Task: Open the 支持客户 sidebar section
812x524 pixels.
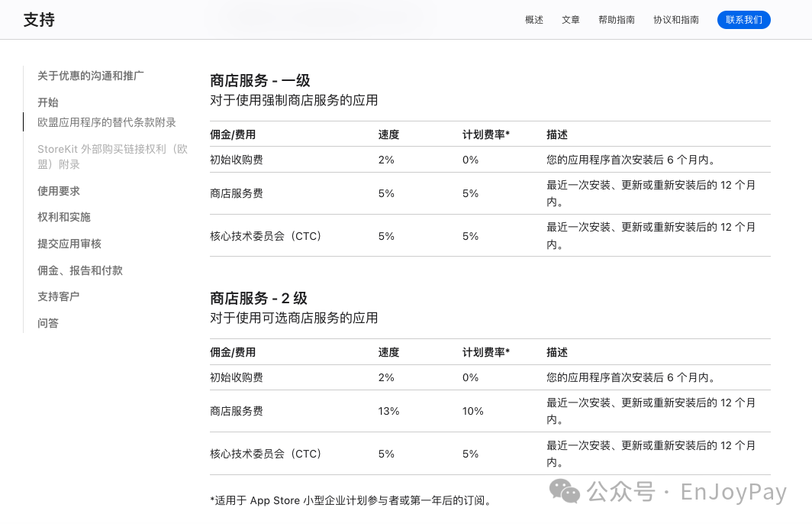Action: (59, 296)
